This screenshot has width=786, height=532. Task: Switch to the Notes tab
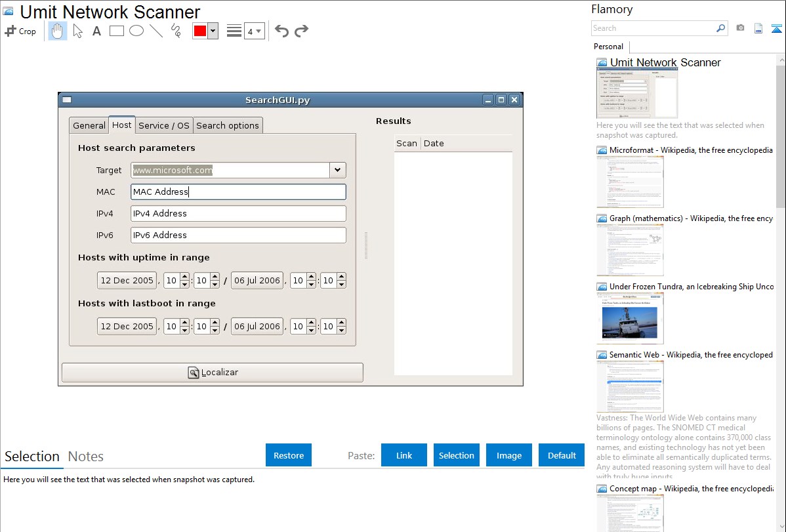86,457
